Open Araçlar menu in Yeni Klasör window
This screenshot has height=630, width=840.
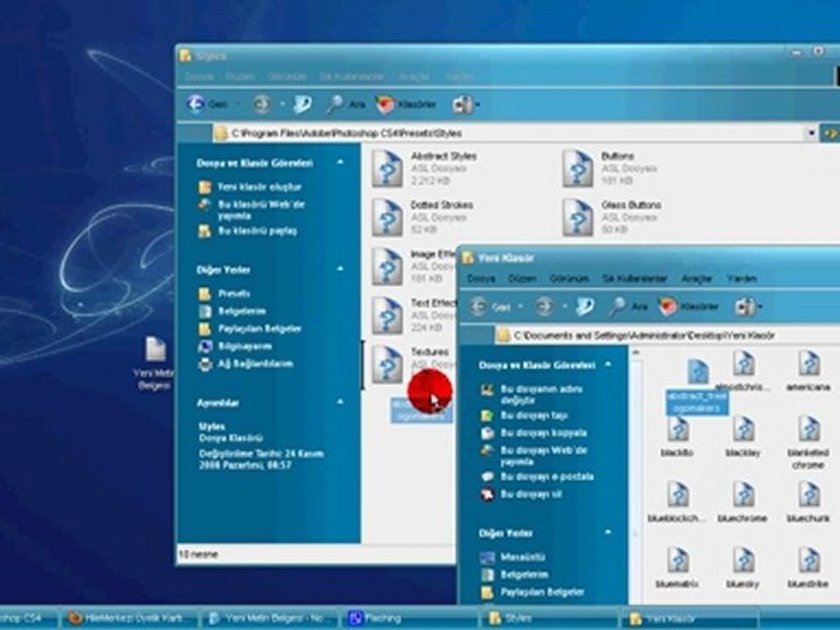[696, 278]
